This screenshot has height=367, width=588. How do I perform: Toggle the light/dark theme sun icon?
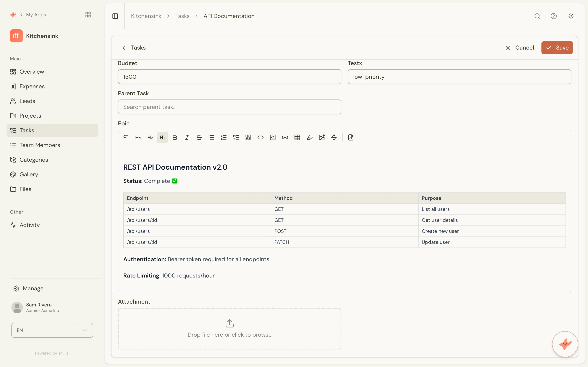coord(571,16)
